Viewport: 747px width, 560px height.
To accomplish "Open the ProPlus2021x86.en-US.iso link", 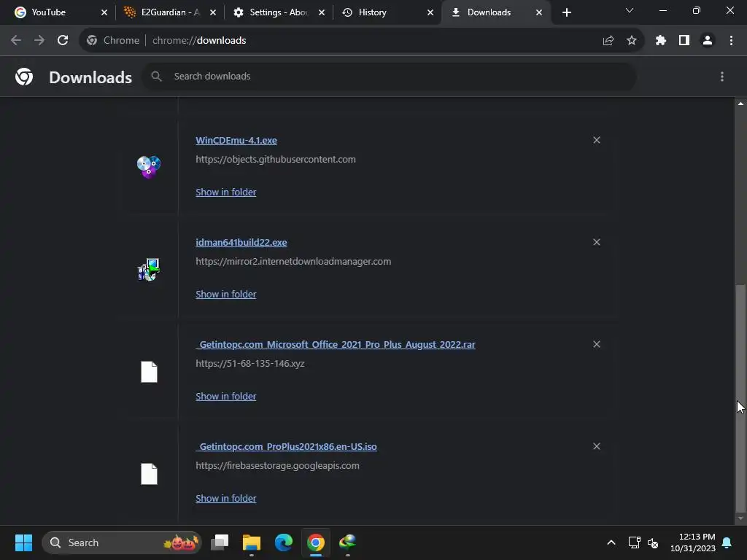I will [x=286, y=447].
